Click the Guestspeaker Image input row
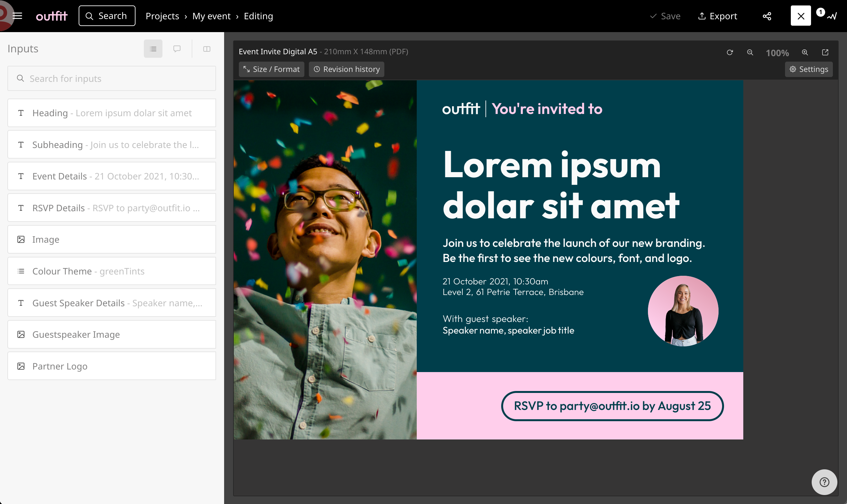847x504 pixels. 111,334
